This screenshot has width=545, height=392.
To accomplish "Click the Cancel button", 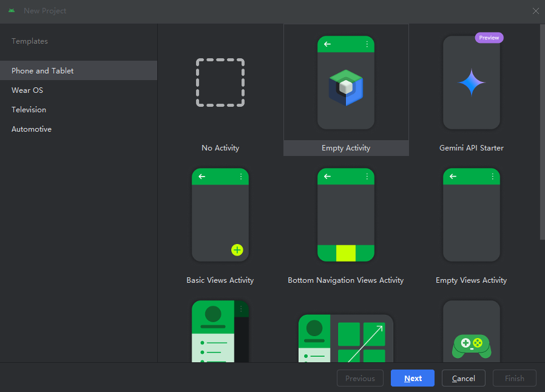I will [463, 378].
